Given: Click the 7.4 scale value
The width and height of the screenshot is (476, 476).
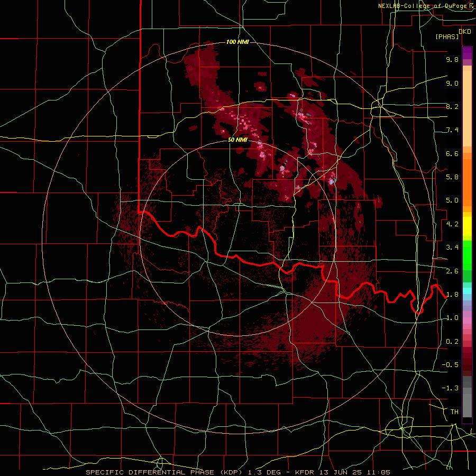Looking at the screenshot, I should tap(452, 130).
